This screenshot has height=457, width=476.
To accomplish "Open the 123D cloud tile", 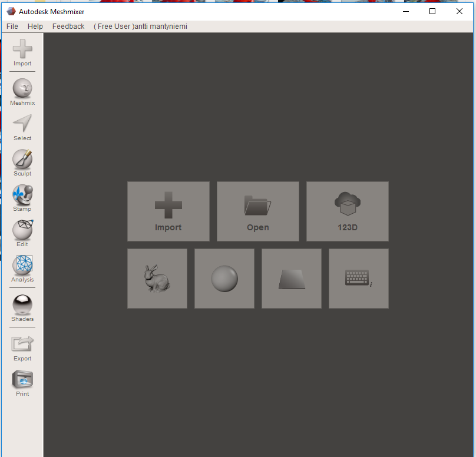I will pos(348,211).
